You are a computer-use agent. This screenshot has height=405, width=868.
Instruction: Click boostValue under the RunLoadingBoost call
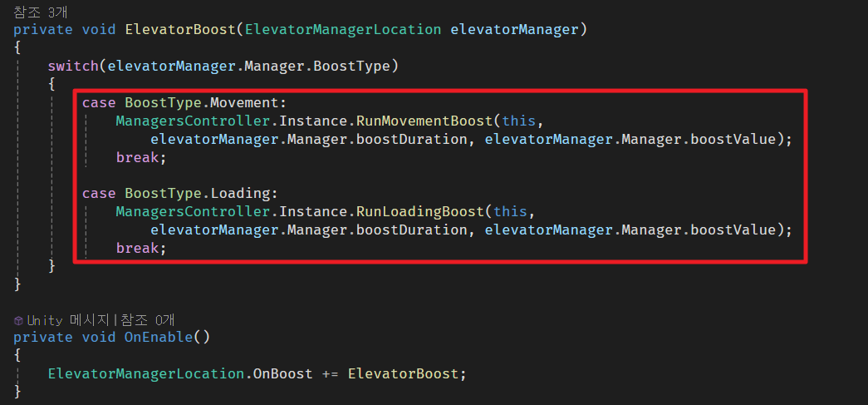point(733,230)
